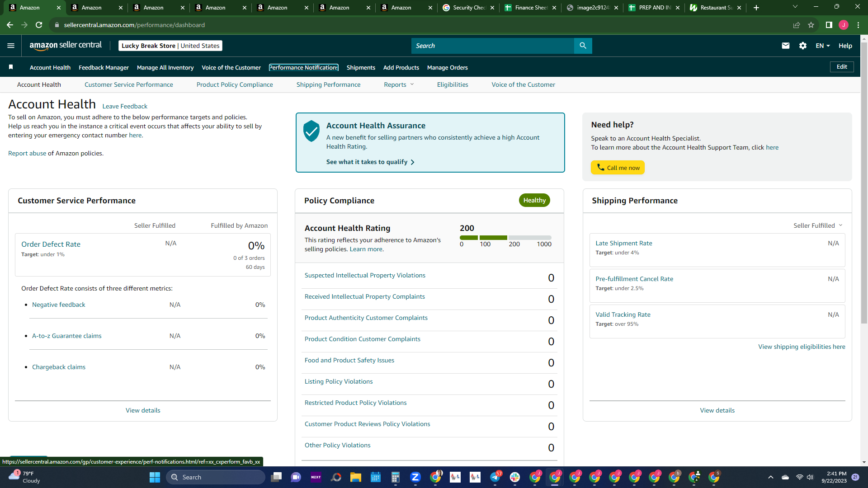Image resolution: width=868 pixels, height=488 pixels.
Task: Open File Explorer from the taskbar
Action: point(356,477)
